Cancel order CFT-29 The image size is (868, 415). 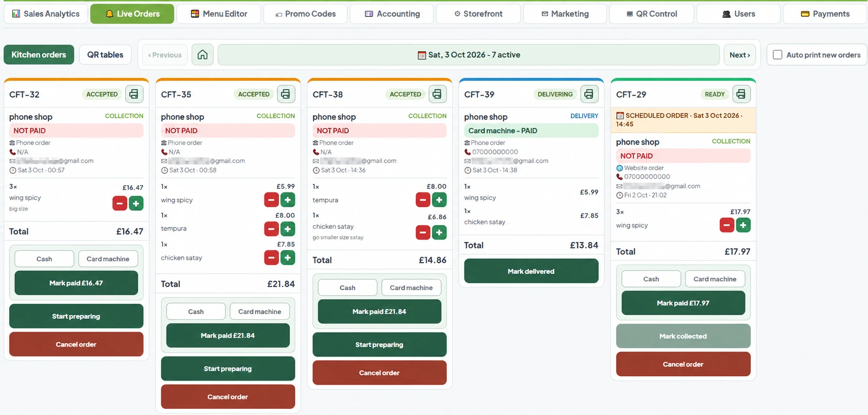point(683,364)
